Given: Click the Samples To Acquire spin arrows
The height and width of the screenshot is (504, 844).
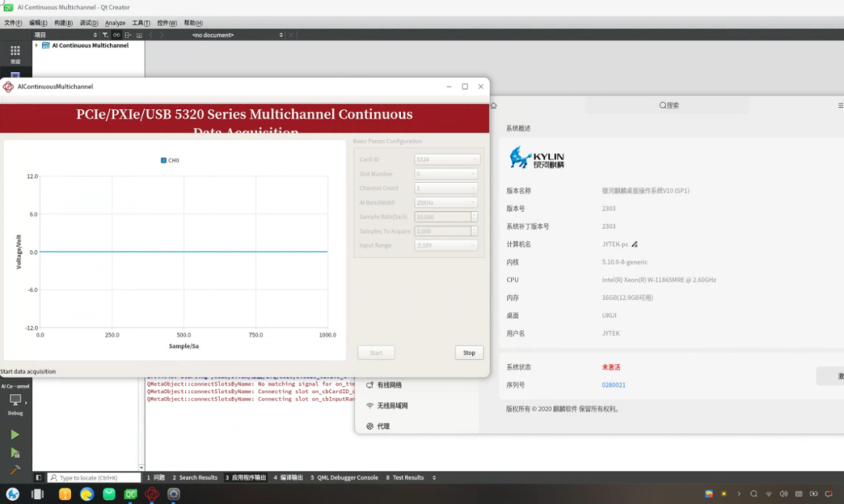Looking at the screenshot, I should click(x=474, y=231).
